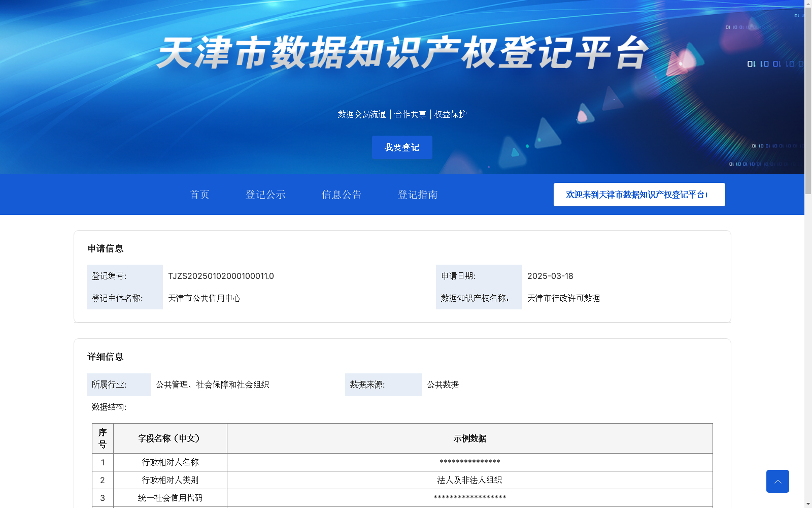This screenshot has height=508, width=812.
Task: Open the 首页 nav item
Action: pos(199,195)
